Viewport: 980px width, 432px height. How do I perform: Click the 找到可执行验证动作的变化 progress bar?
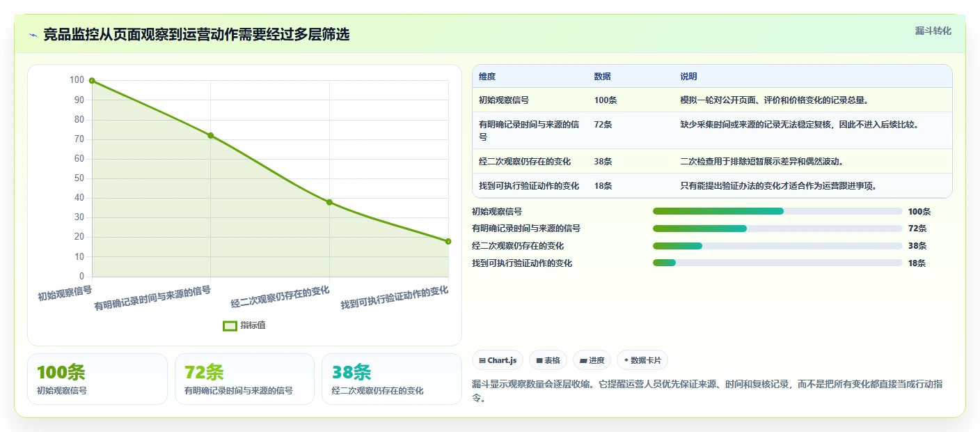point(777,263)
